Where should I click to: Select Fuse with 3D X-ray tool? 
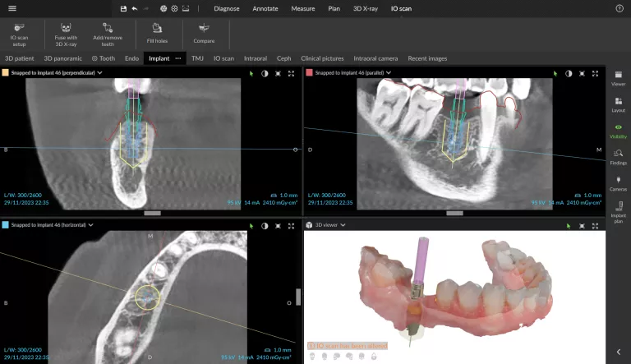coord(66,35)
